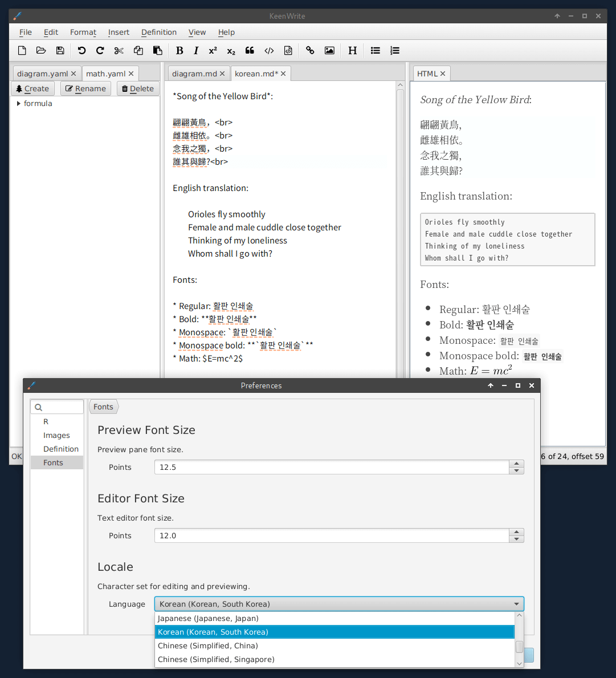Apply bold formatting from toolbar
Screen dimensions: 616x678
pos(180,50)
